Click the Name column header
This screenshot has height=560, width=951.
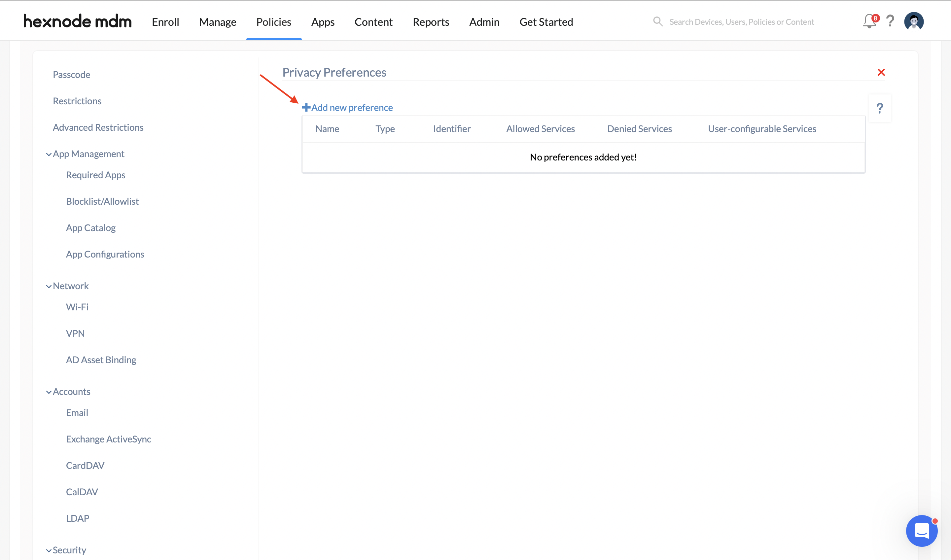tap(327, 129)
